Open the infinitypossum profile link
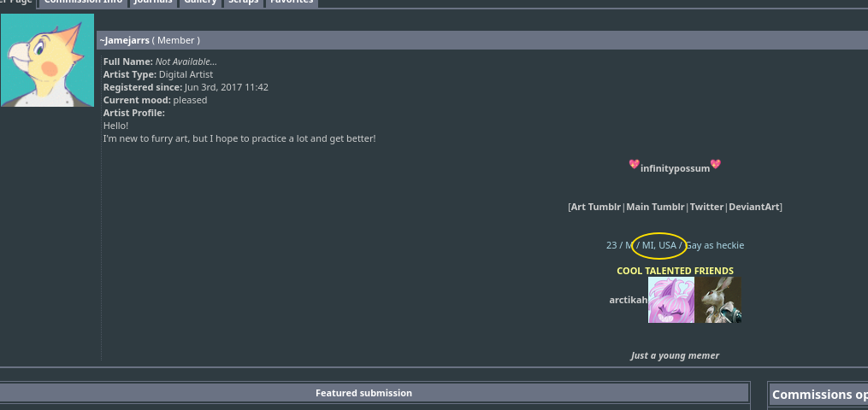The width and height of the screenshot is (868, 410). point(675,168)
